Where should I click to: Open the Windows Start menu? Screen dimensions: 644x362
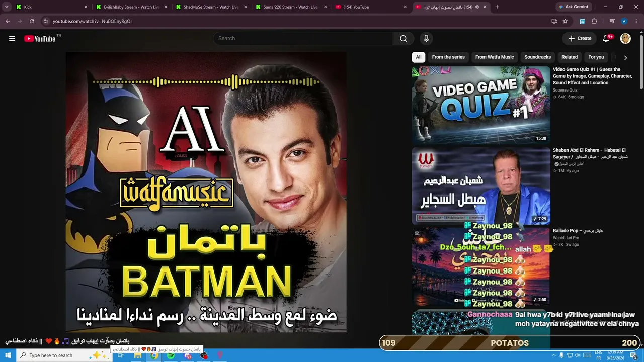[8, 355]
